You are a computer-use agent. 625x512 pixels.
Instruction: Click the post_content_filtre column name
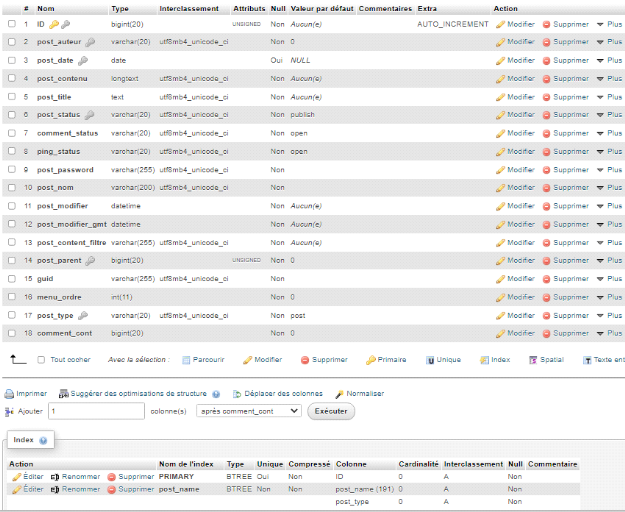(72, 243)
